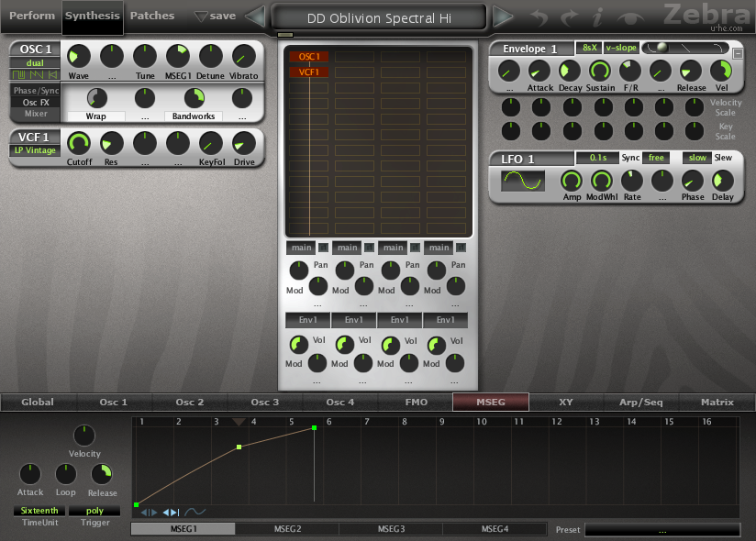The height and width of the screenshot is (541, 756).
Task: Click the eye icon in header
Action: click(630, 18)
